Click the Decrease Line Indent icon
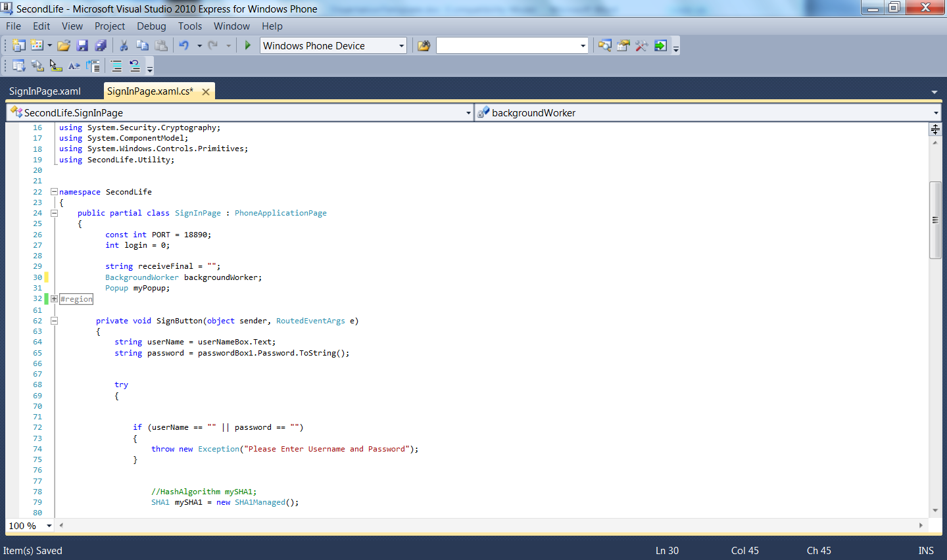This screenshot has height=560, width=947. tap(93, 66)
